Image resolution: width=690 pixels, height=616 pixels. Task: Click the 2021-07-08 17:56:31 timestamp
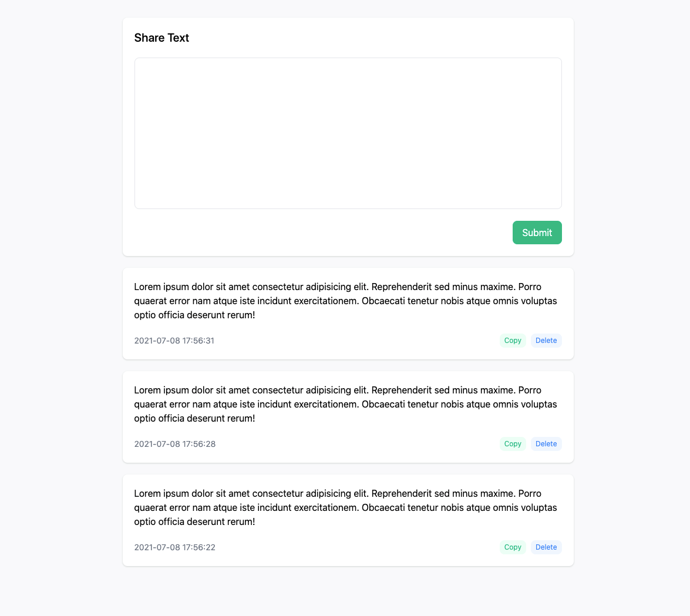point(174,341)
